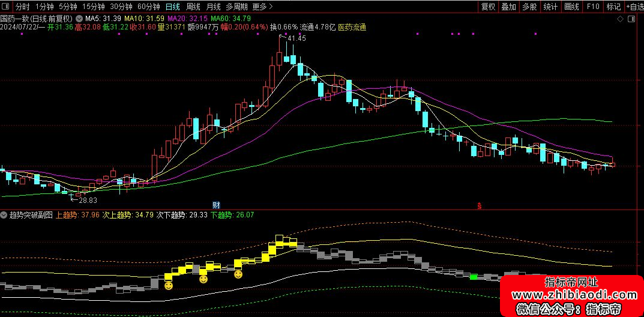Click the 复权 button
The image size is (644, 317).
489,7
